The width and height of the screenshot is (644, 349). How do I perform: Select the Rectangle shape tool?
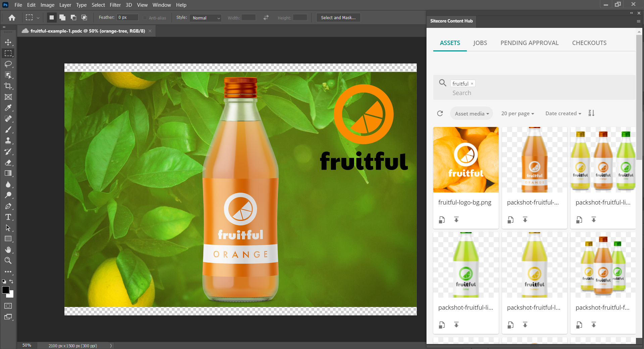pyautogui.click(x=8, y=239)
